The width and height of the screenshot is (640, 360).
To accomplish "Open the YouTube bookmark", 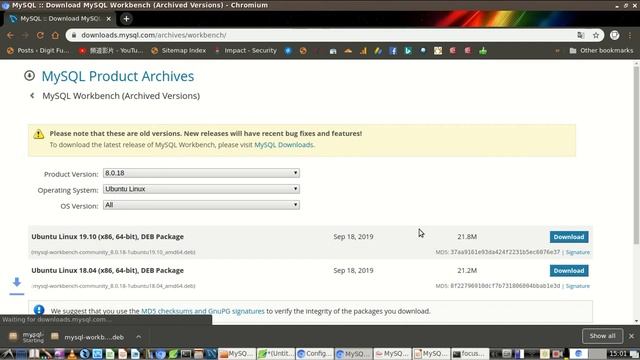I will click(111, 51).
